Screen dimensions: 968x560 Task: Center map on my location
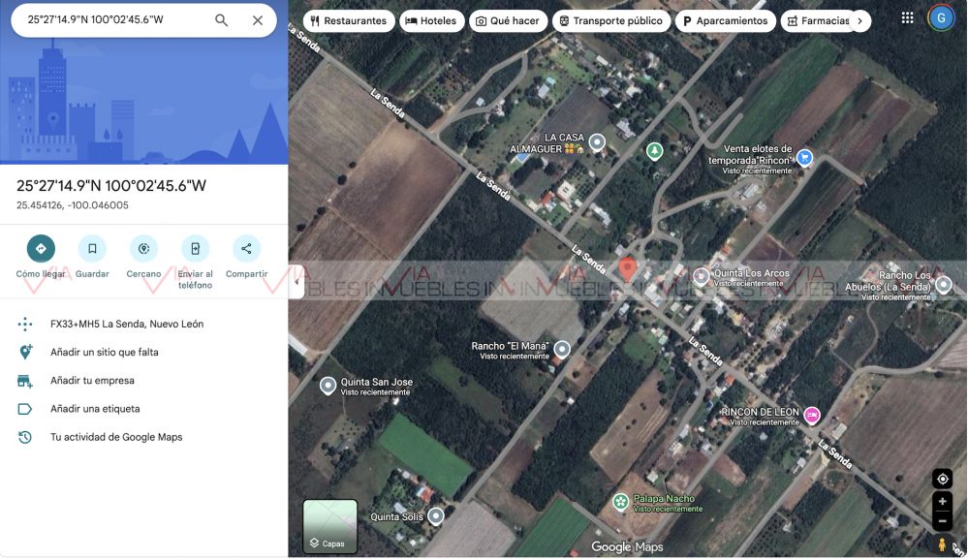(942, 479)
